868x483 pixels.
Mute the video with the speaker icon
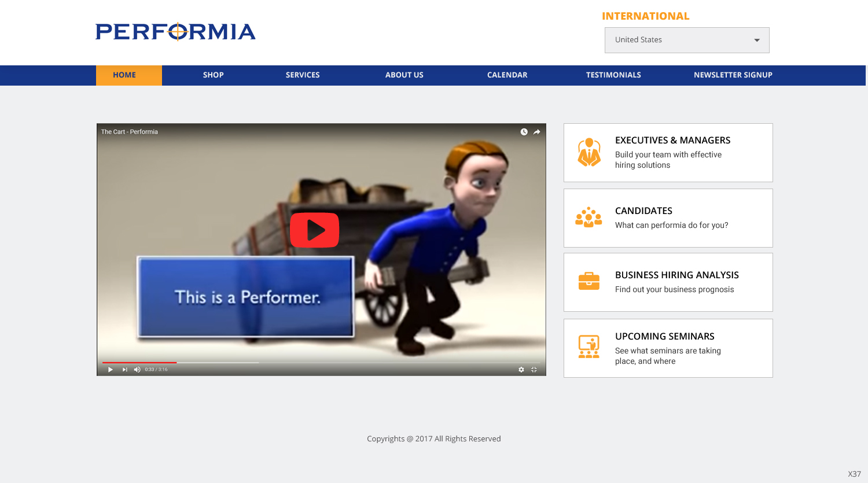point(137,370)
